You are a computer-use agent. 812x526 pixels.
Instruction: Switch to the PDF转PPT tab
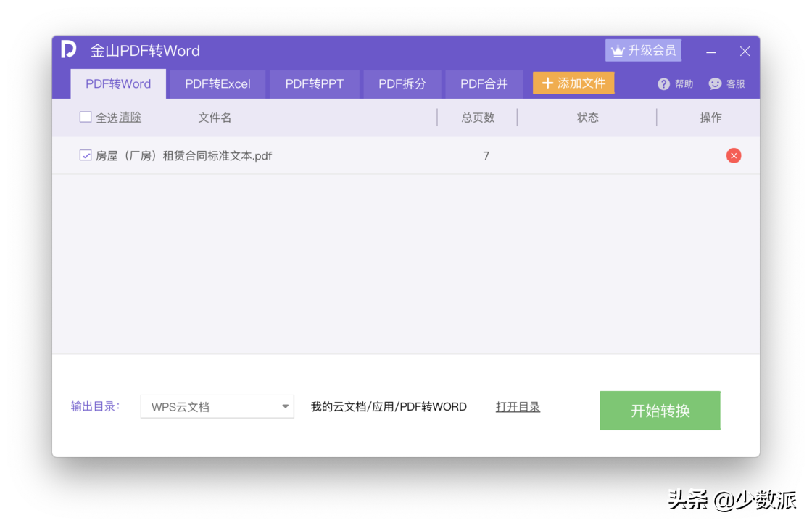[x=315, y=84]
